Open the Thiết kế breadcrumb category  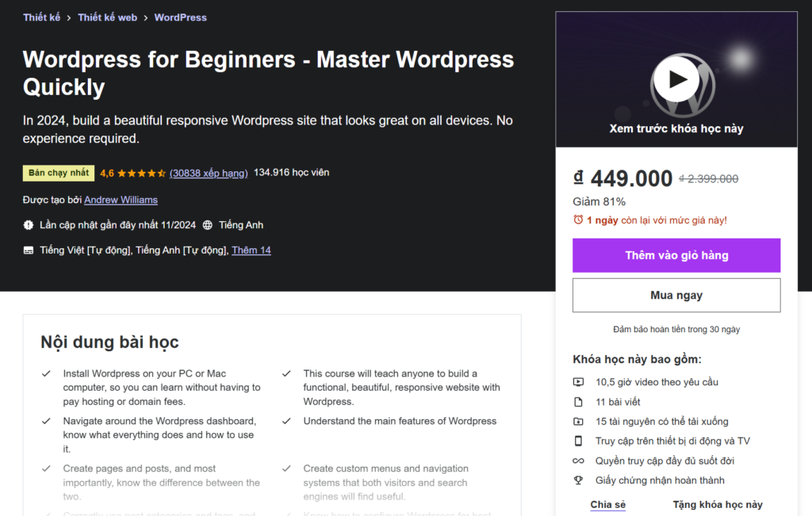coord(41,17)
